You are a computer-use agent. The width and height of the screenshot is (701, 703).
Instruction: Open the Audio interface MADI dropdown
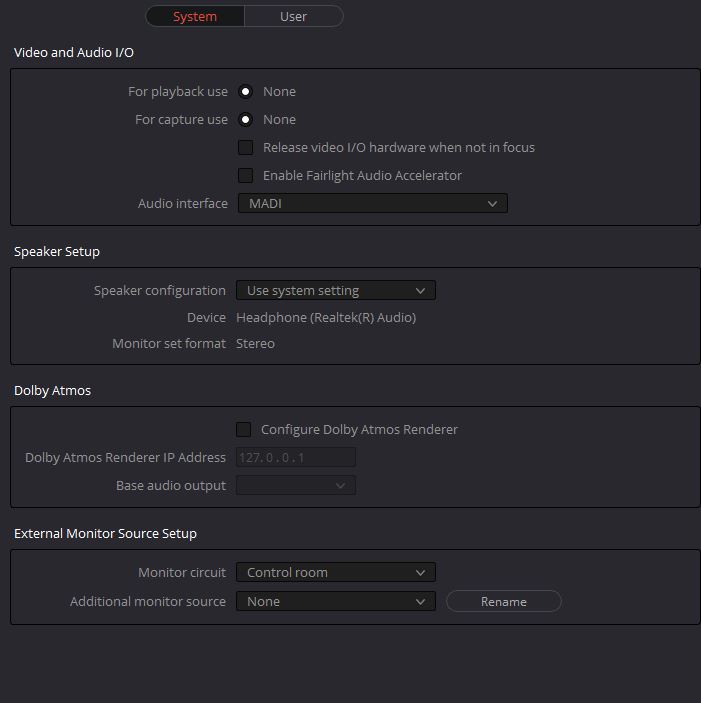372,204
